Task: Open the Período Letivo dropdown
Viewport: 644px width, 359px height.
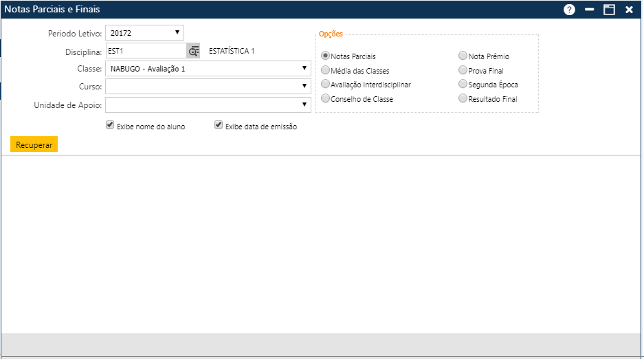Action: tap(145, 32)
